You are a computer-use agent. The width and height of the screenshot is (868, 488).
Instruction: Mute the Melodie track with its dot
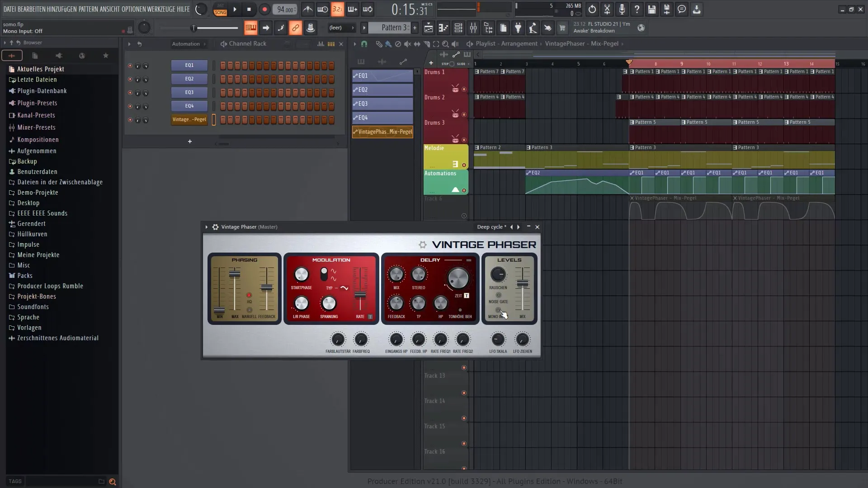click(464, 165)
